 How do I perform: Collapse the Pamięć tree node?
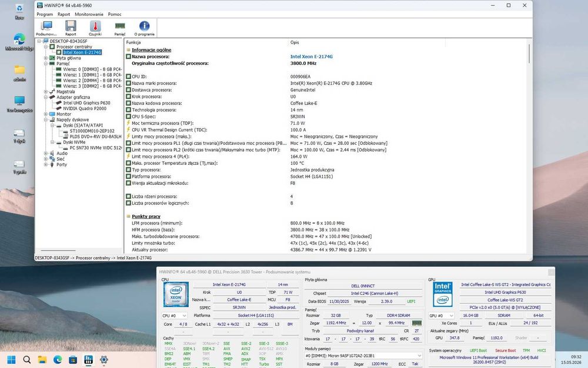click(x=46, y=64)
